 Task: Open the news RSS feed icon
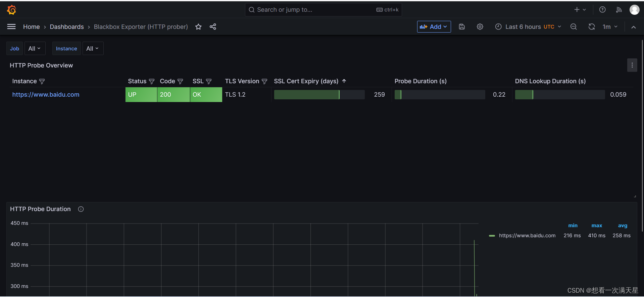[x=619, y=10]
